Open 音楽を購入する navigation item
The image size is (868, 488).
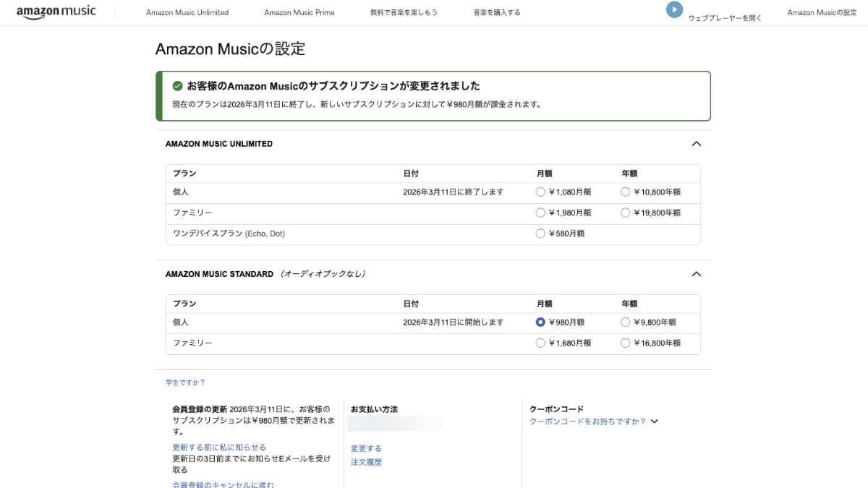(498, 12)
